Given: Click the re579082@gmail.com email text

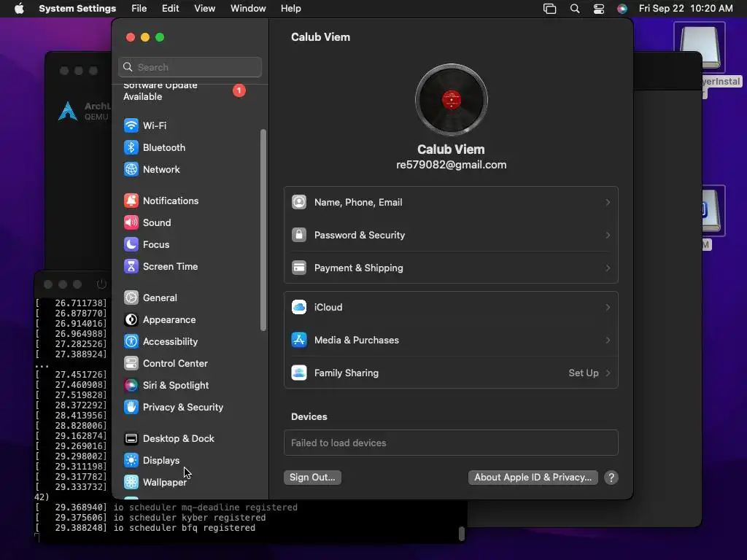Looking at the screenshot, I should click(x=451, y=165).
